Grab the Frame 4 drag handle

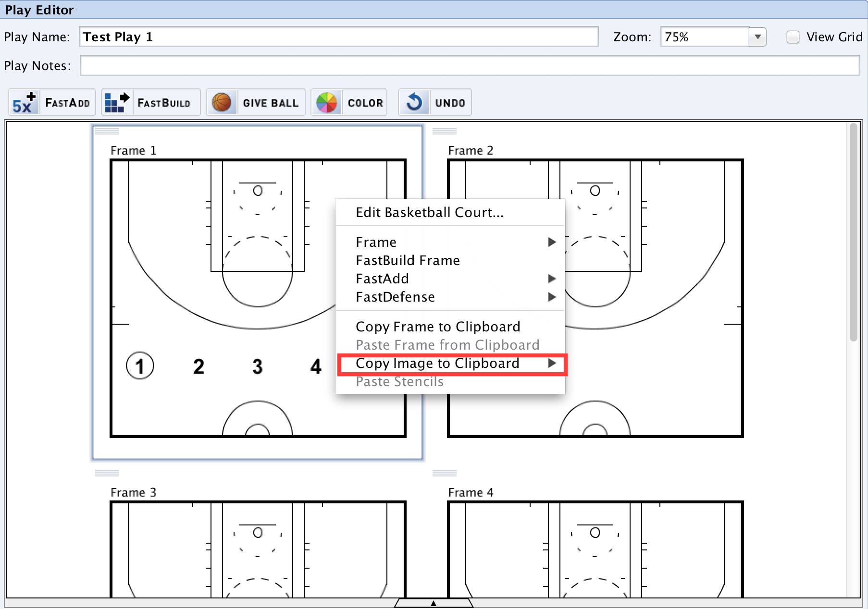(x=445, y=473)
